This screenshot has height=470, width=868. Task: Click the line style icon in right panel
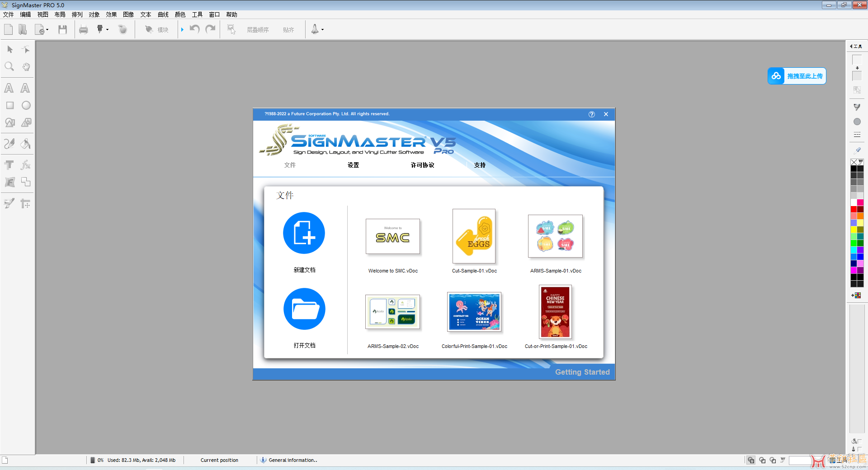point(857,135)
